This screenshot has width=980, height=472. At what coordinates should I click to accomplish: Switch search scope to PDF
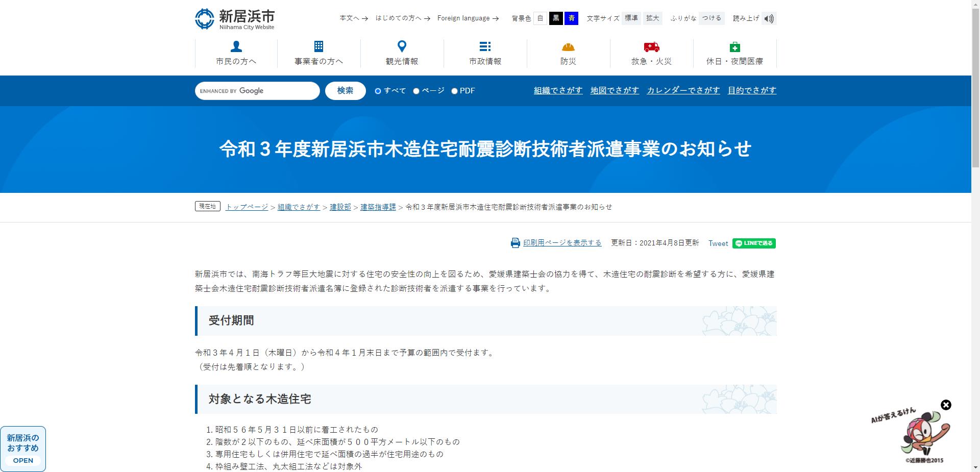coord(454,90)
